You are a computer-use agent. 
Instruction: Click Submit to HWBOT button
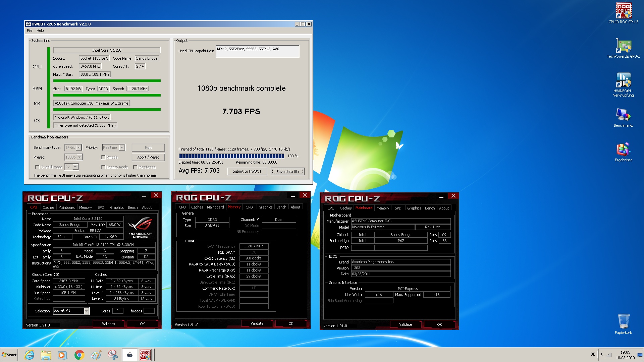(x=247, y=171)
